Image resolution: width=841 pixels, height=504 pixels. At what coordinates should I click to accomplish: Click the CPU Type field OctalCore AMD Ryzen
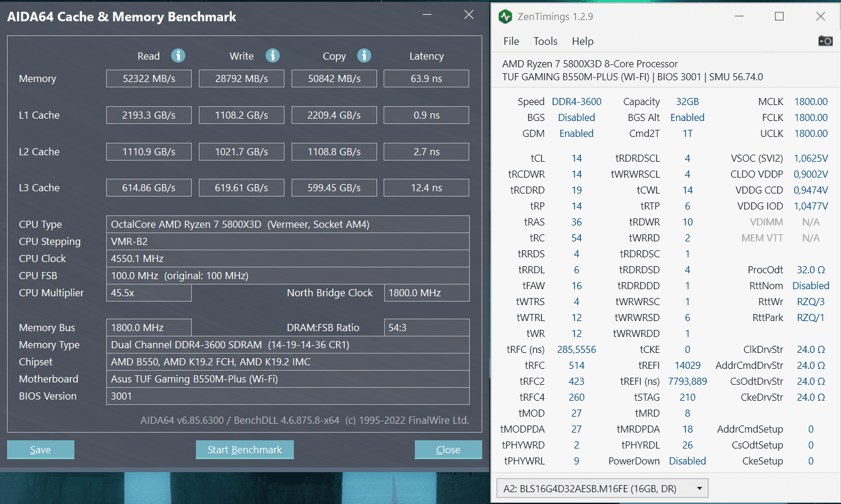(x=288, y=224)
